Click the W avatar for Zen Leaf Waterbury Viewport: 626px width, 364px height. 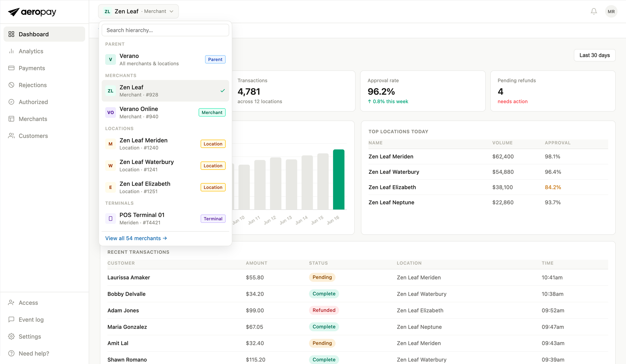pos(111,166)
